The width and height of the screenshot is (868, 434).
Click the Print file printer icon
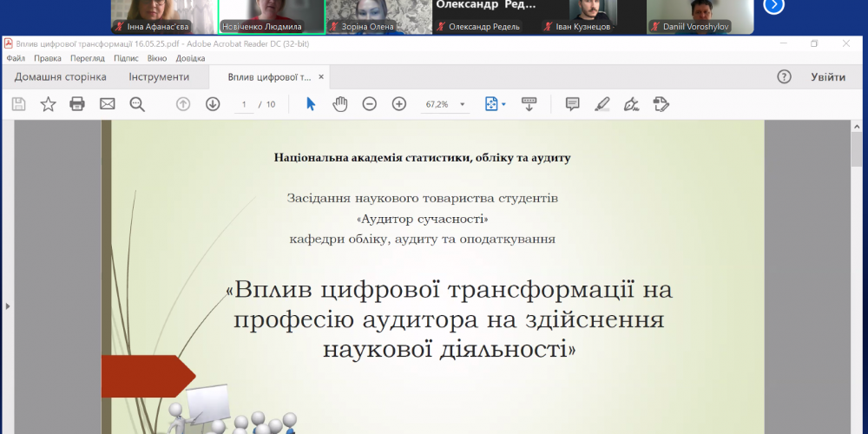[77, 104]
